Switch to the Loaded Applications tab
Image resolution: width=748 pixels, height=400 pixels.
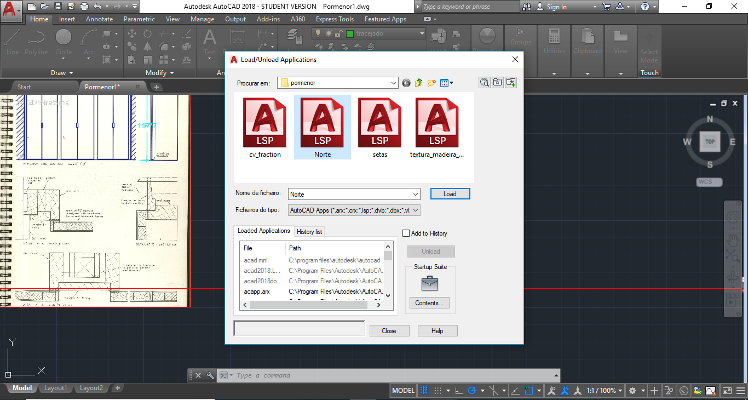pyautogui.click(x=264, y=231)
